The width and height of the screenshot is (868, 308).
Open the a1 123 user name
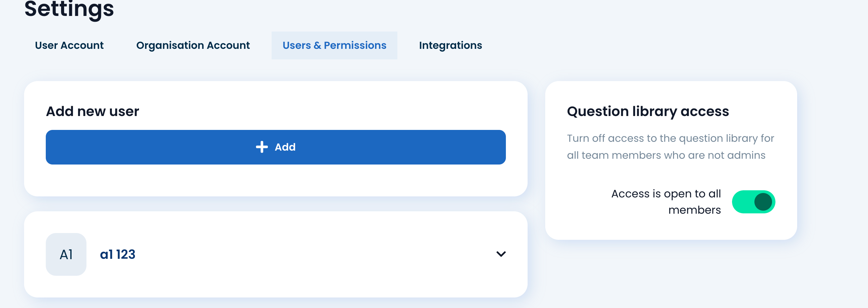pyautogui.click(x=118, y=254)
